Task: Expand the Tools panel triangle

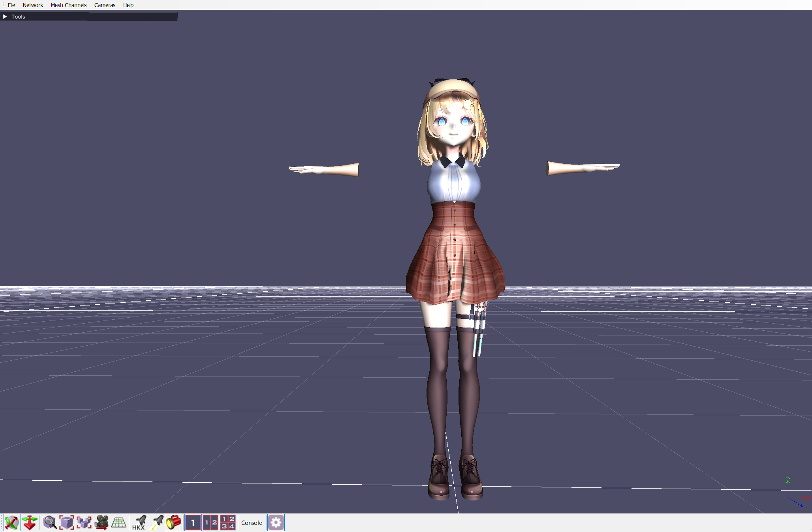Action: point(5,17)
